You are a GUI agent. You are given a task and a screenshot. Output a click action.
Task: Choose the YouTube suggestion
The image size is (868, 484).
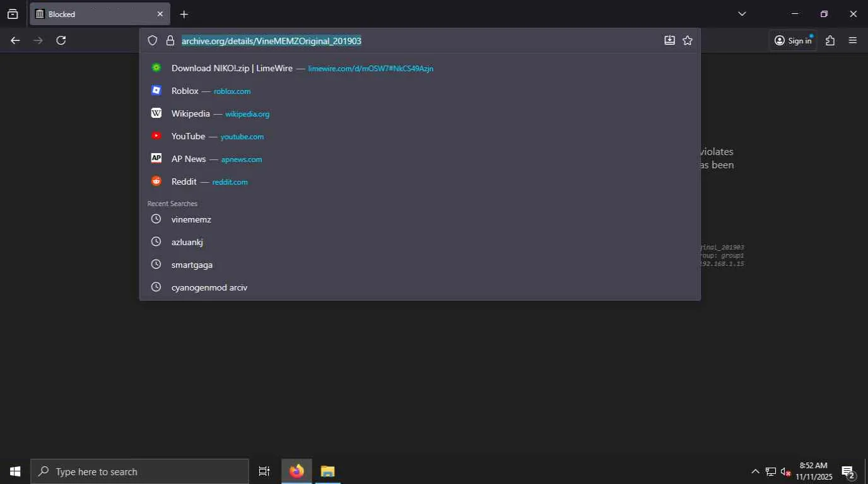(419, 136)
